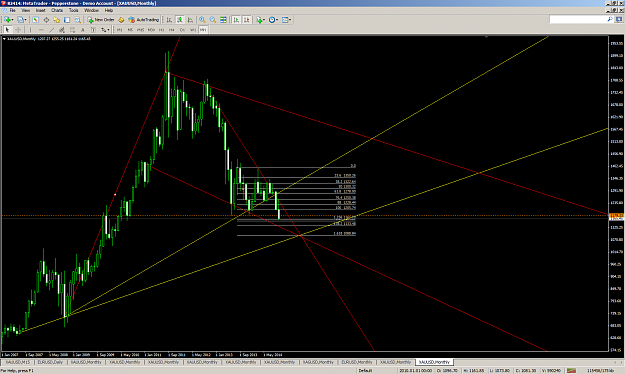Screen dimensions: 625x374
Task: Open the View menu
Action: tap(26, 10)
